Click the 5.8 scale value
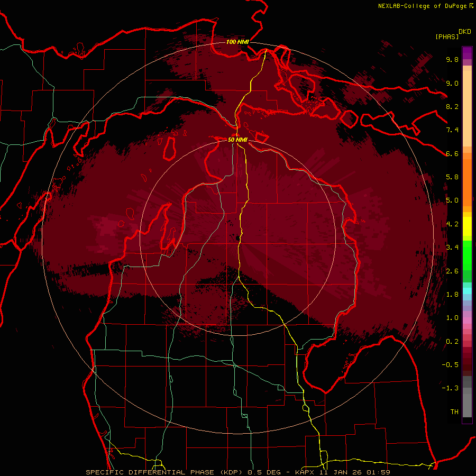The image size is (476, 476). (x=452, y=177)
